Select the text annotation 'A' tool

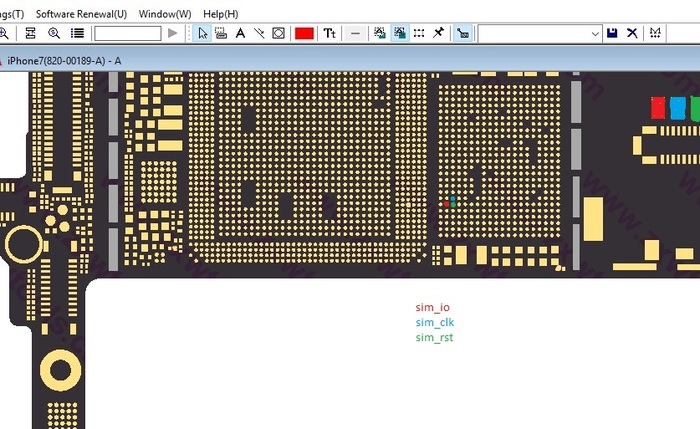[x=240, y=33]
